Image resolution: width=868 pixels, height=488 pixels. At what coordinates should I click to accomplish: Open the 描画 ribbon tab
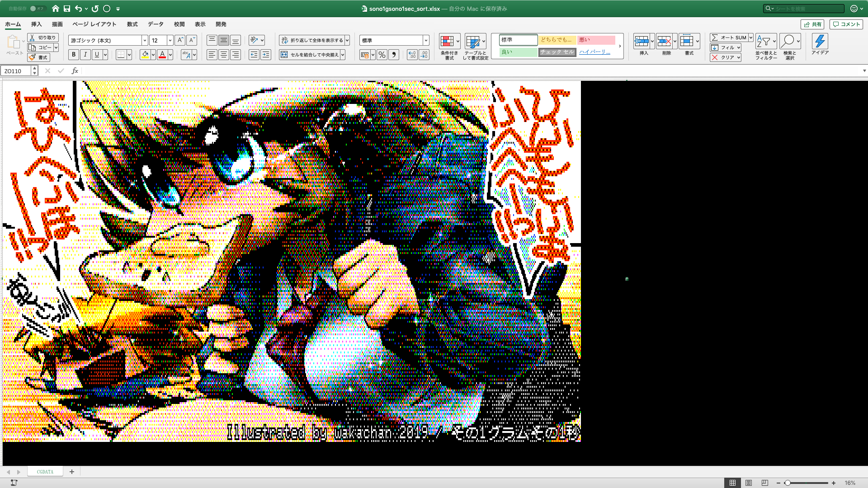coord(57,24)
